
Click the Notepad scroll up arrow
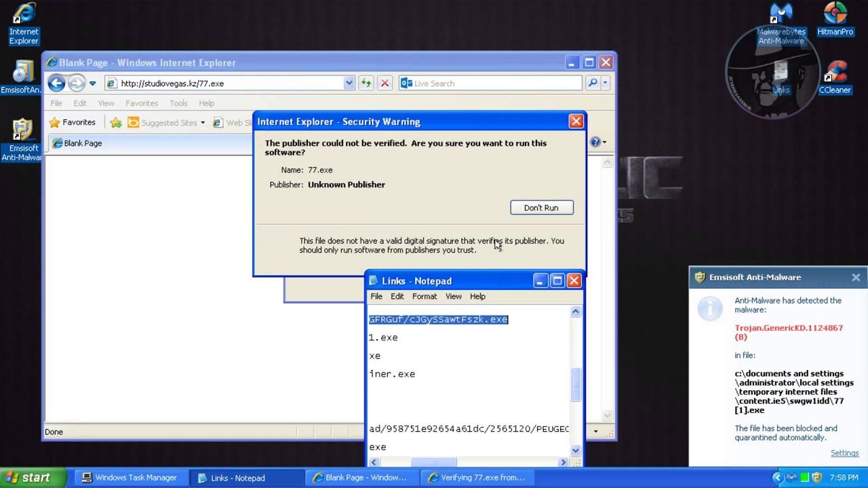tap(576, 311)
